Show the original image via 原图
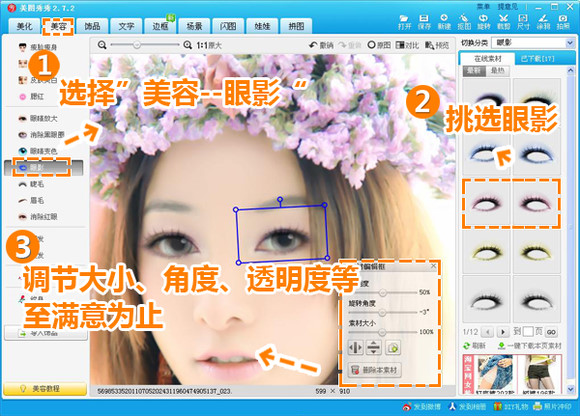The width and height of the screenshot is (580, 416). click(x=379, y=45)
